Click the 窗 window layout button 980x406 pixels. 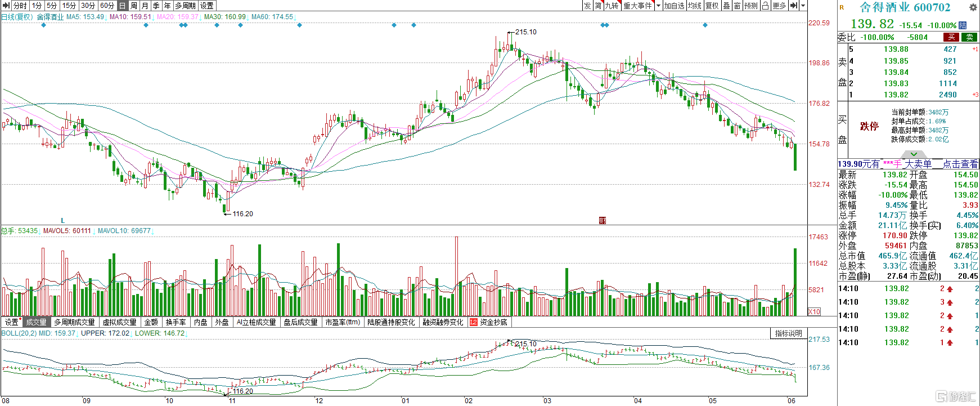[737, 6]
